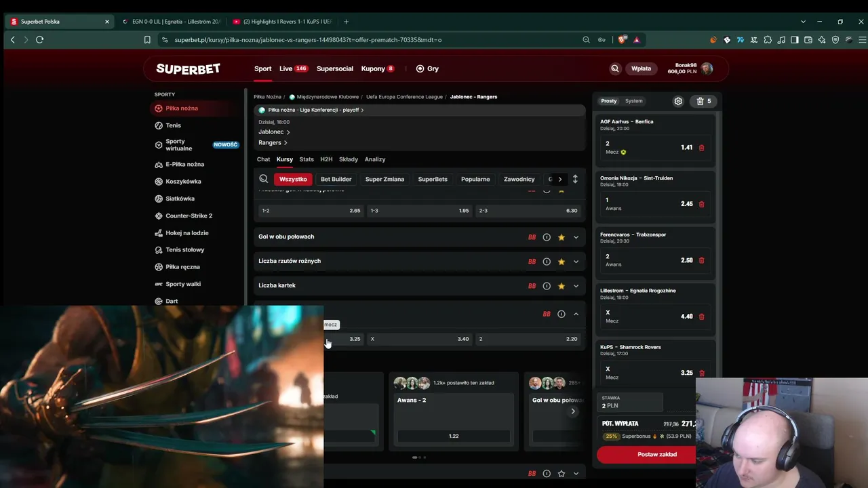The height and width of the screenshot is (488, 868).
Task: Select Prosty betslip mode
Action: point(609,101)
